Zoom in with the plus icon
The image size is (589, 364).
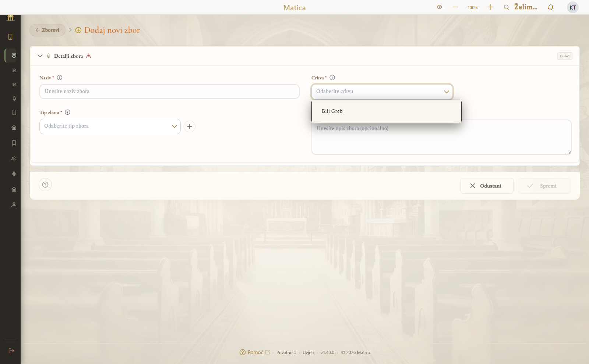click(x=491, y=7)
